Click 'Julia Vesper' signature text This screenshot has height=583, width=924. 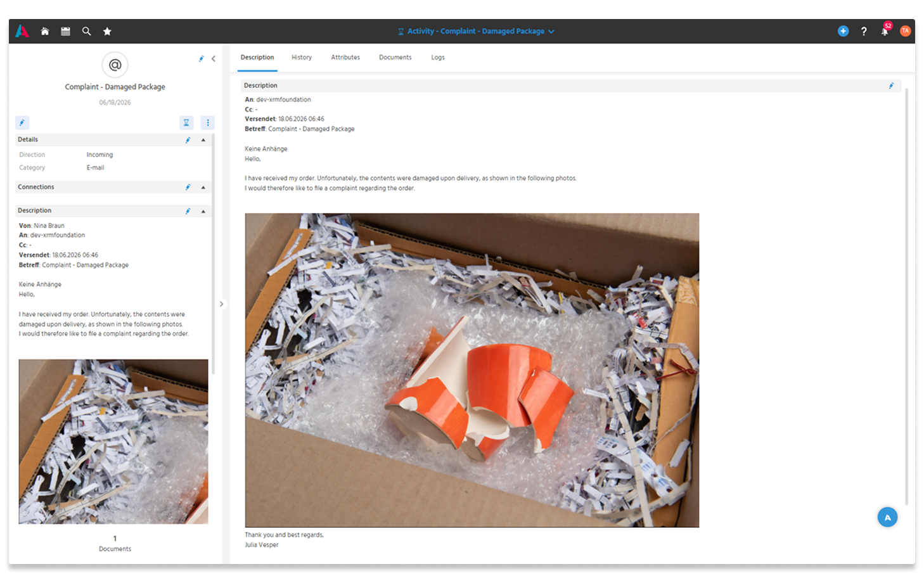tap(262, 545)
